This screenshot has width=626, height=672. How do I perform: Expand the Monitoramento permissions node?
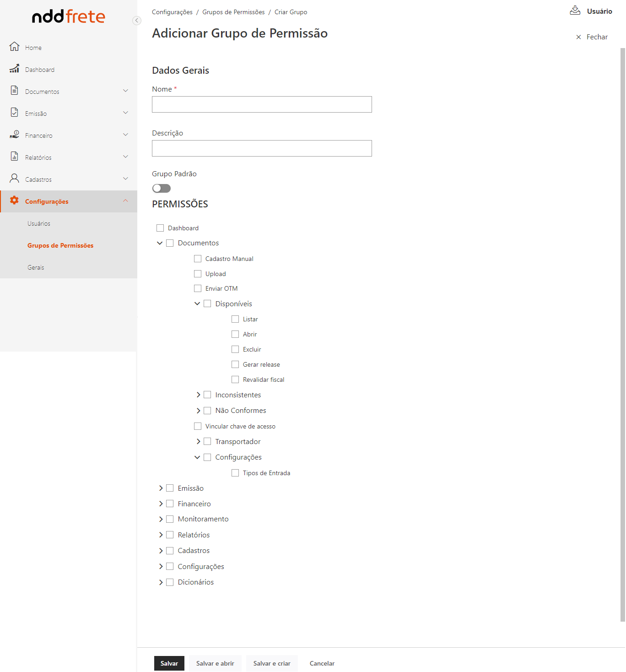tap(161, 519)
